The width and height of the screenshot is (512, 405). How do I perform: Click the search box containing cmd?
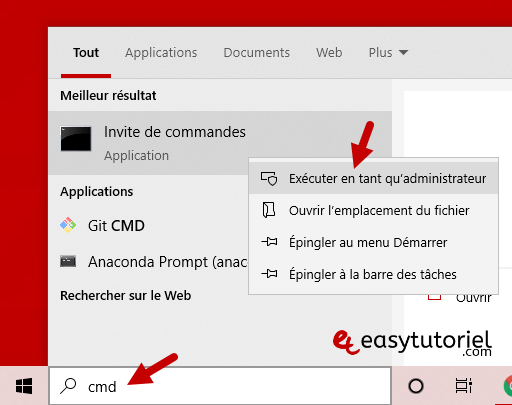[x=220, y=386]
